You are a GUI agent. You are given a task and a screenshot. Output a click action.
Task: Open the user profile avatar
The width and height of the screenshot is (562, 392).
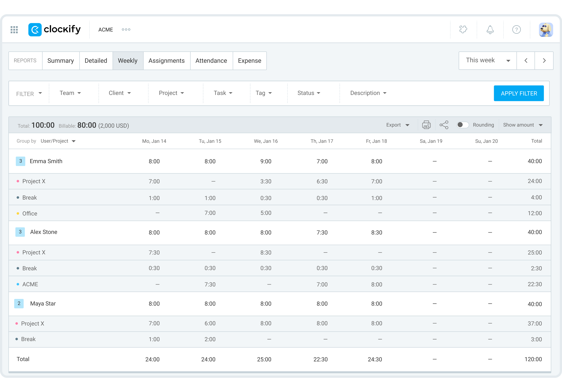pyautogui.click(x=546, y=30)
